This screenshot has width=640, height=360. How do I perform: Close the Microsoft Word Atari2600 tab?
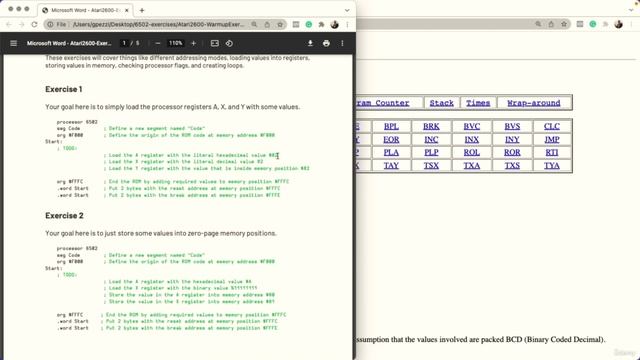pyautogui.click(x=127, y=10)
